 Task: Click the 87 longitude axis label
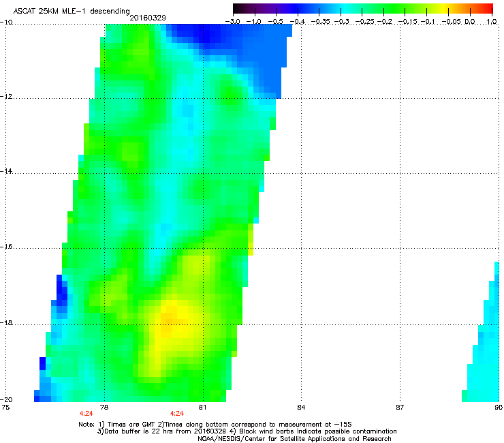point(400,408)
